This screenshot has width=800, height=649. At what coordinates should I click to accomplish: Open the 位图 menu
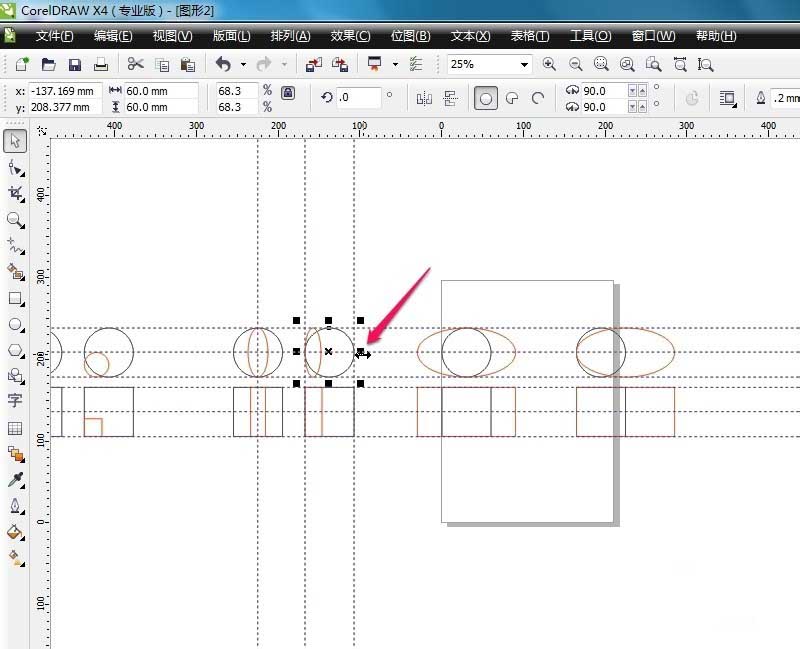pos(410,36)
